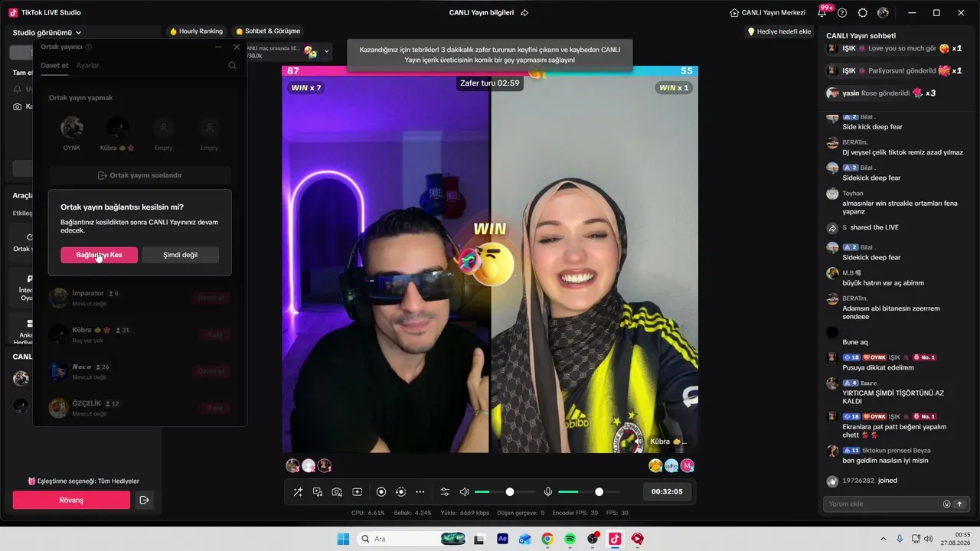Start recording with the record icon
Image resolution: width=980 pixels, height=551 pixels.
click(381, 492)
